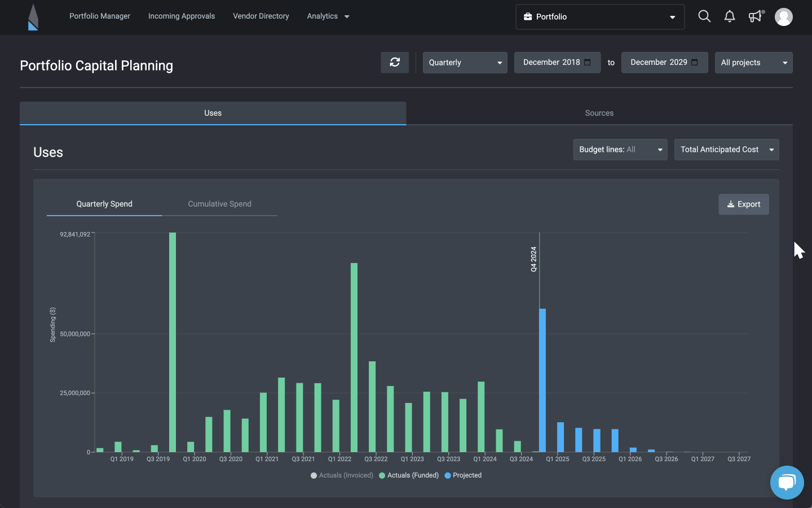Open the Budget lines dropdown
812x508 pixels.
(x=620, y=150)
